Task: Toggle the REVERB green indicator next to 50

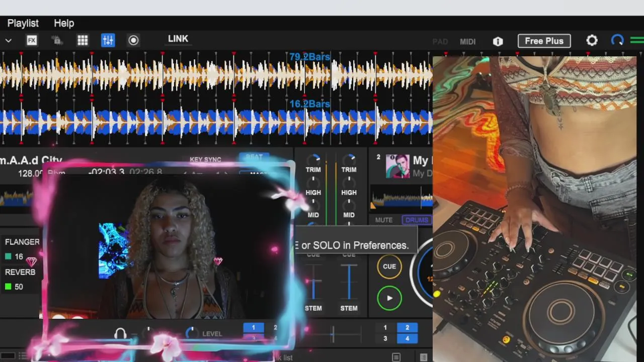Action: coord(8,287)
